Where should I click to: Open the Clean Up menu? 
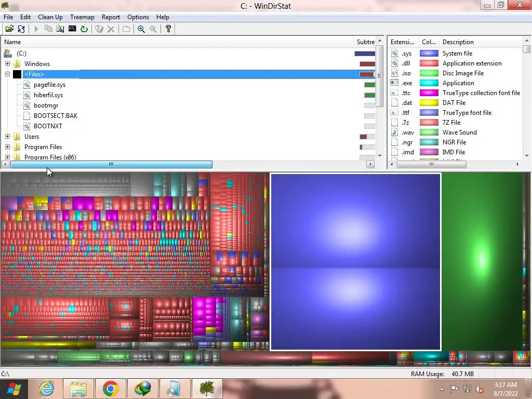(x=50, y=17)
